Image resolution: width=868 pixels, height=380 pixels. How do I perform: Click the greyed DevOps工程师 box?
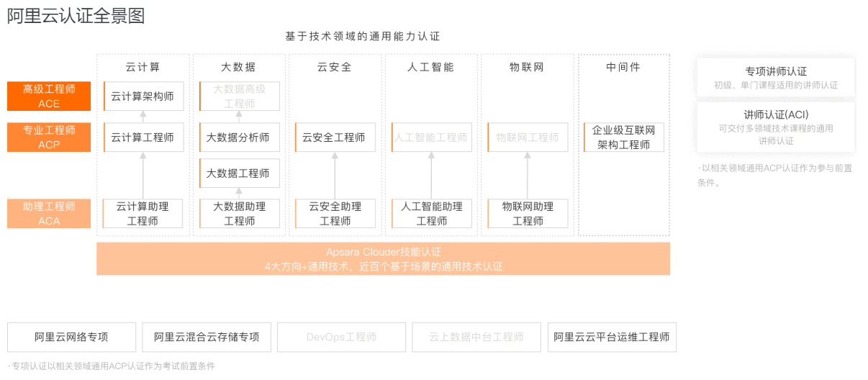point(341,337)
